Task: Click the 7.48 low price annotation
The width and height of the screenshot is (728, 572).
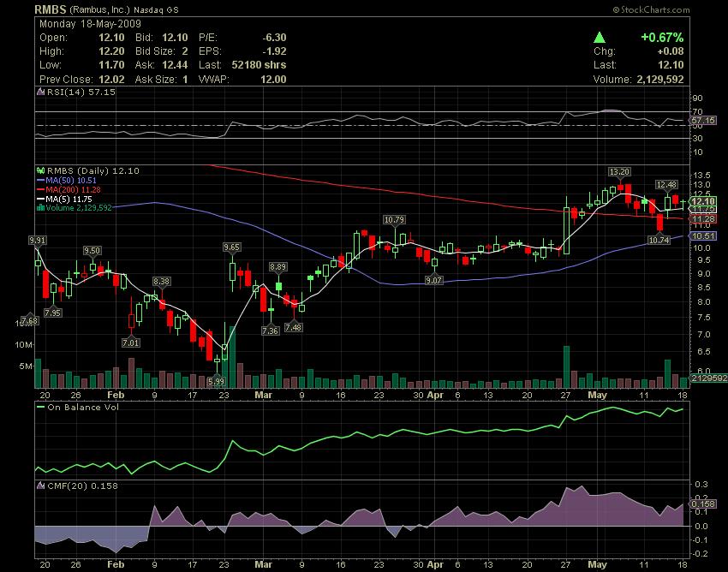Action: click(293, 327)
